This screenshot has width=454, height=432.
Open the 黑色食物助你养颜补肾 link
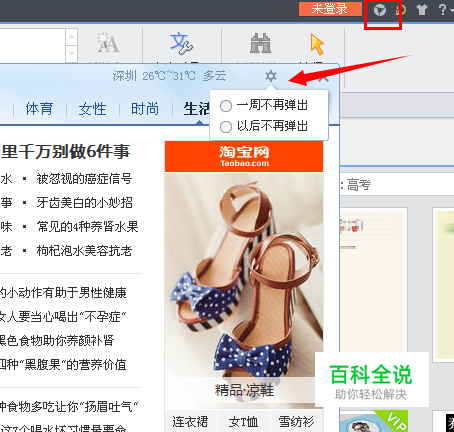[x=57, y=341]
